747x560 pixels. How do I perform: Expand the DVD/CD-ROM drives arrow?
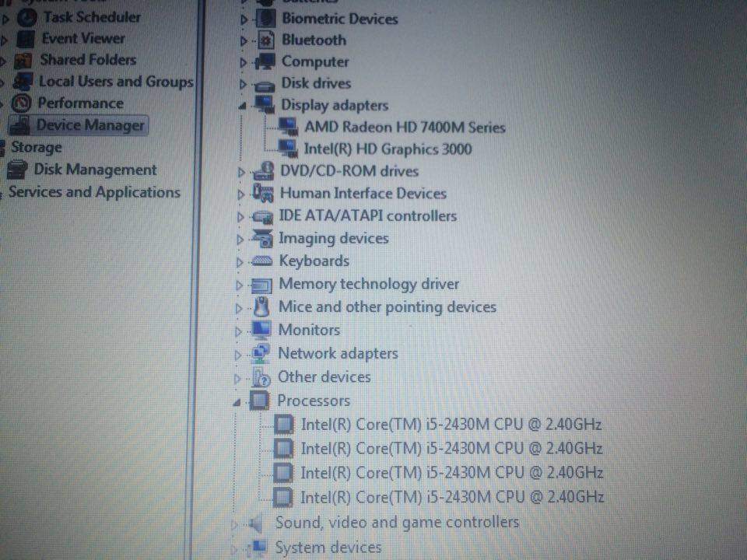tap(241, 173)
